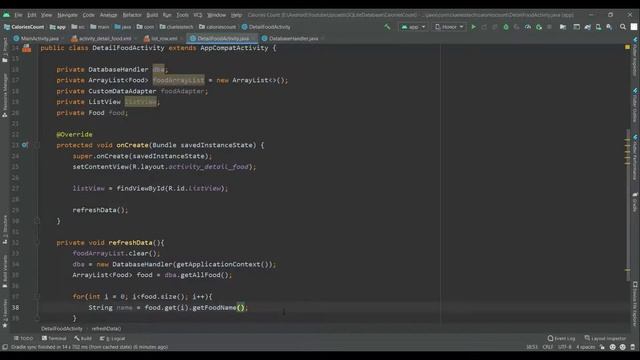Image resolution: width=640 pixels, height=360 pixels.
Task: Collapse the onCreate method fold marker
Action: [x=37, y=145]
